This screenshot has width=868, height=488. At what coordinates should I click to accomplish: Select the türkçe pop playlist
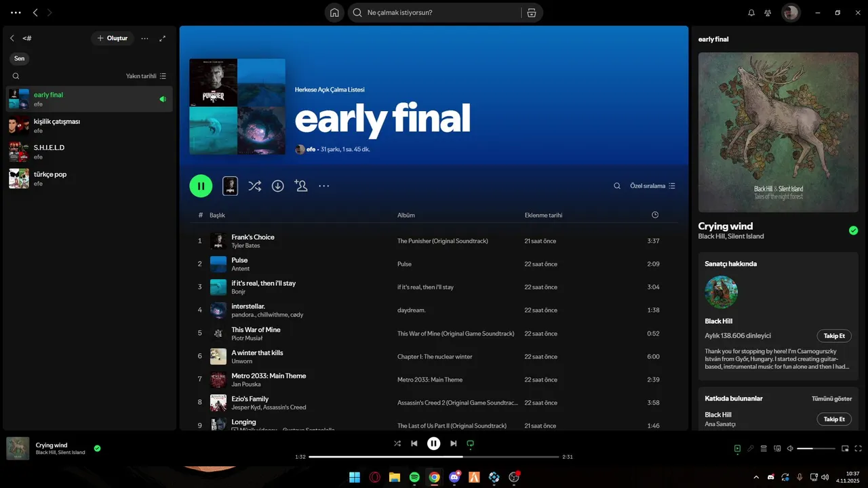click(89, 178)
